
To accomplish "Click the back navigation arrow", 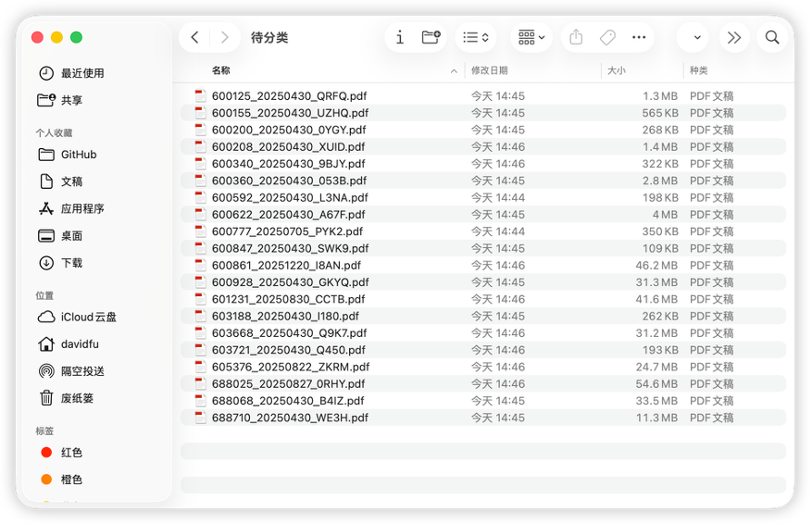I will [194, 38].
